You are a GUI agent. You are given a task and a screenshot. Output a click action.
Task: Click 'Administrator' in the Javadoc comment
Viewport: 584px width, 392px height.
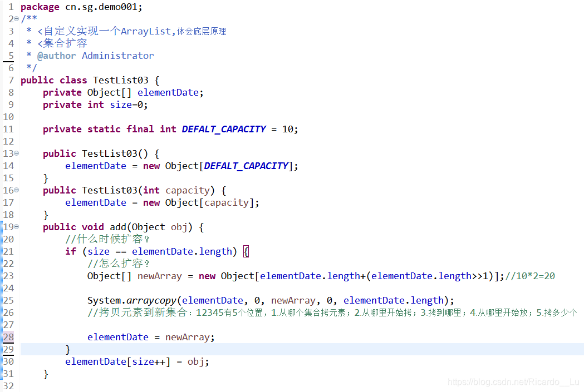point(117,56)
